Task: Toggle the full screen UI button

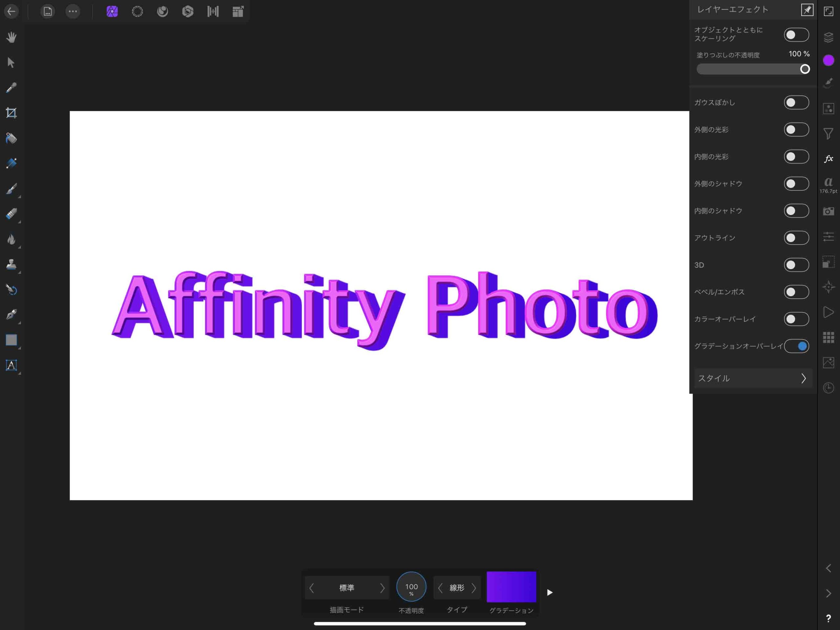Action: coord(828,11)
